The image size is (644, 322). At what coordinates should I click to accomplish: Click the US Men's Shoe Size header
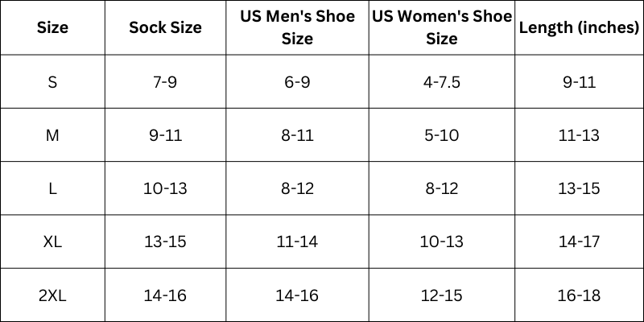click(x=297, y=27)
